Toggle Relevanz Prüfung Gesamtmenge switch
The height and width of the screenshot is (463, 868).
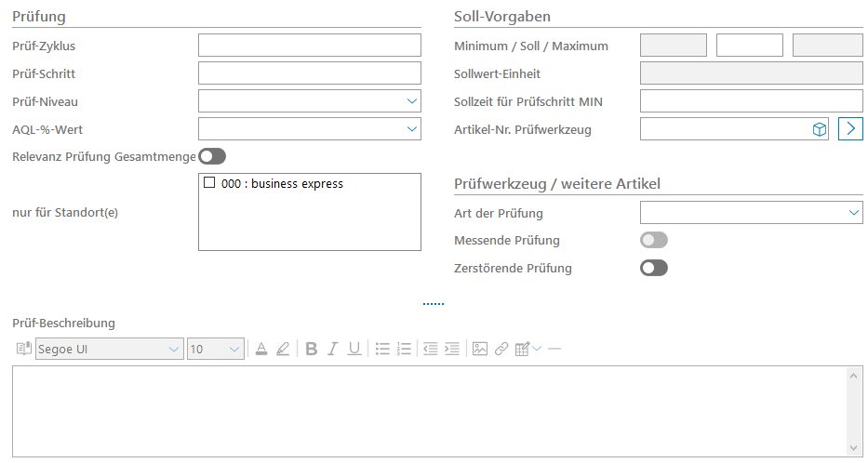[211, 156]
